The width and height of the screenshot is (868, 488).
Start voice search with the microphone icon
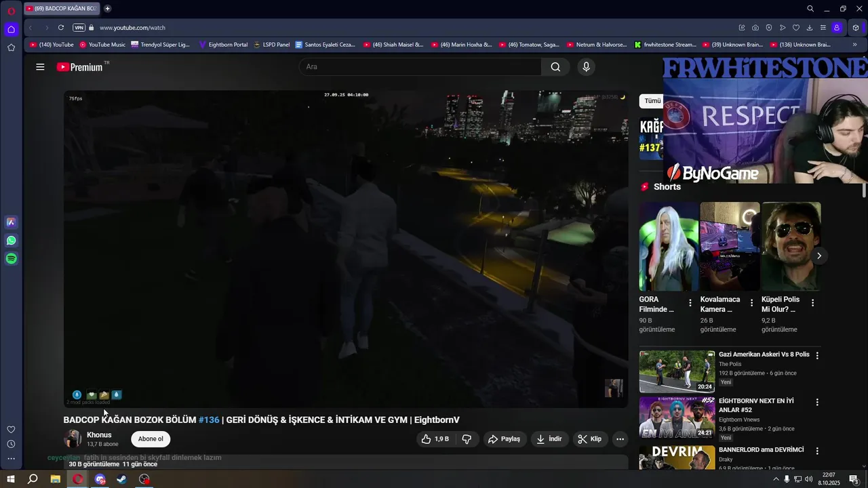586,66
